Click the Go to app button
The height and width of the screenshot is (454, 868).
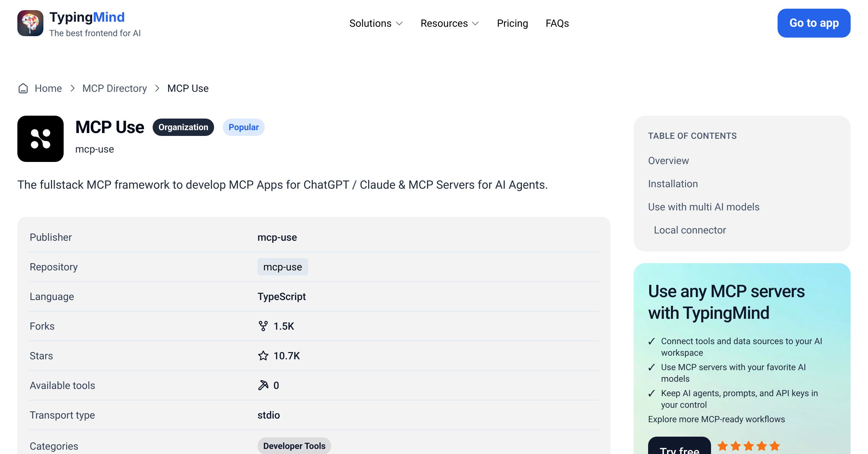pos(814,23)
